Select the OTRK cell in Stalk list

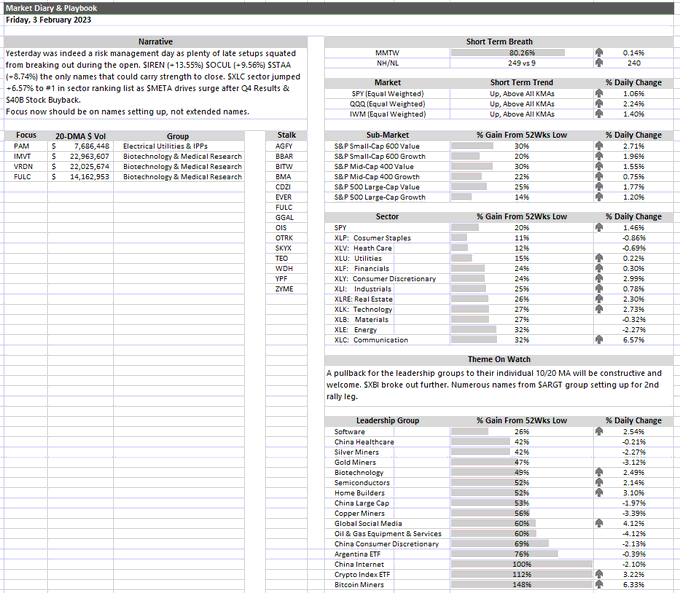286,238
